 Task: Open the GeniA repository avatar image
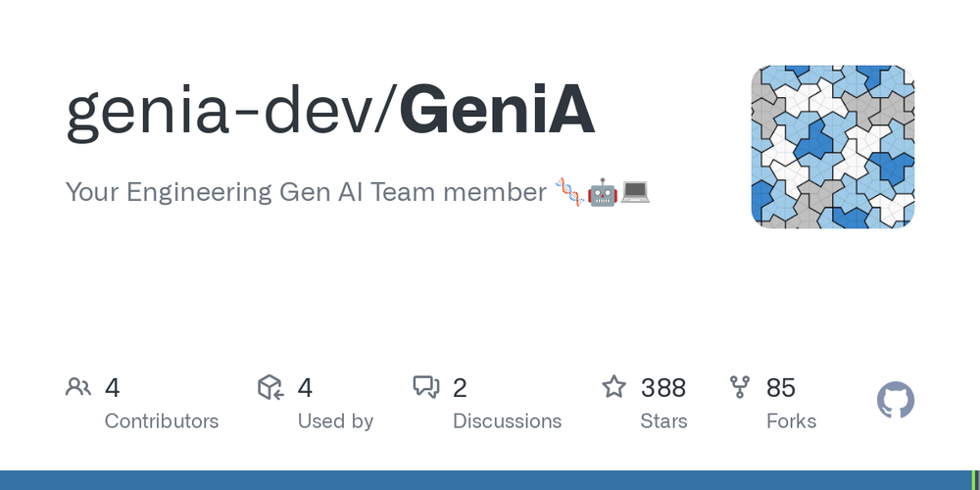832,147
